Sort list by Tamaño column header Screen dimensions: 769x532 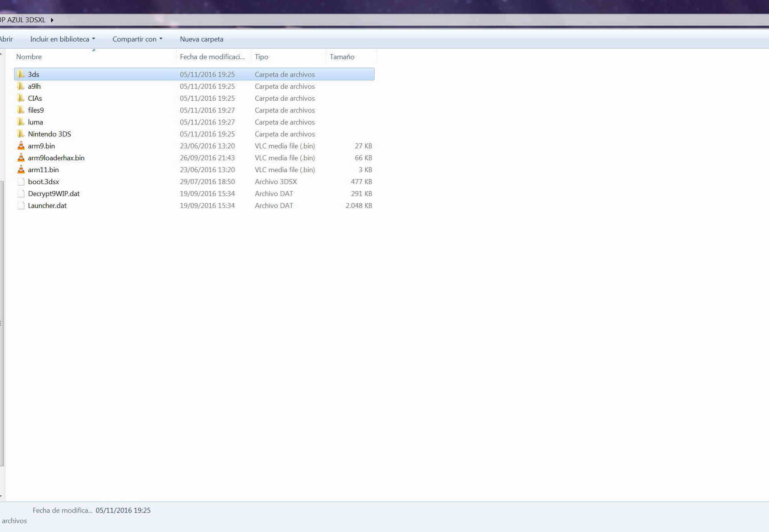(342, 57)
